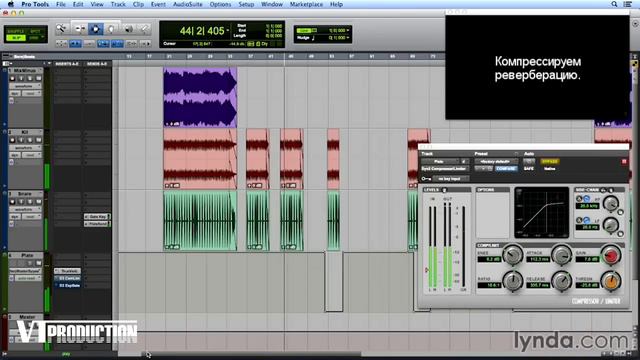The height and width of the screenshot is (360, 640).
Task: Enable SPOT edit mode
Action: pyautogui.click(x=36, y=31)
